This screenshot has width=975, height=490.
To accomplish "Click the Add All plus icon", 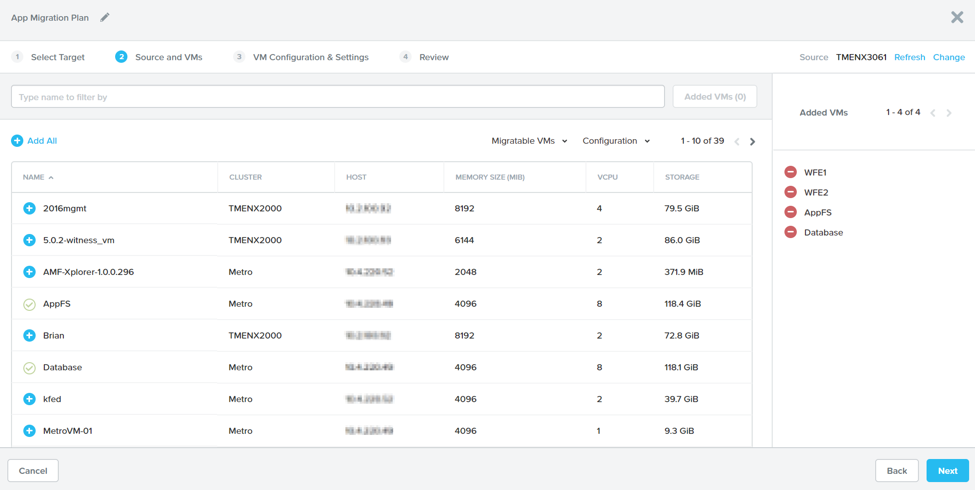I will [17, 141].
